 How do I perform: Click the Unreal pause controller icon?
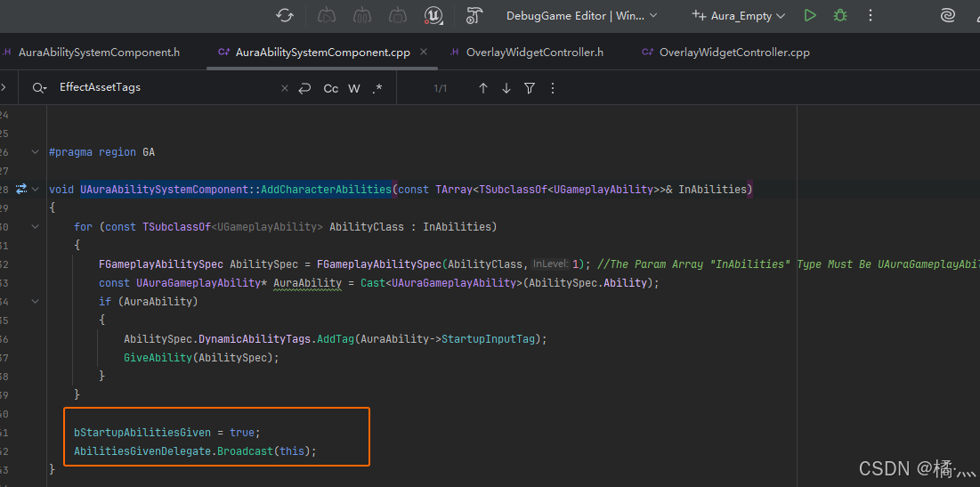362,16
